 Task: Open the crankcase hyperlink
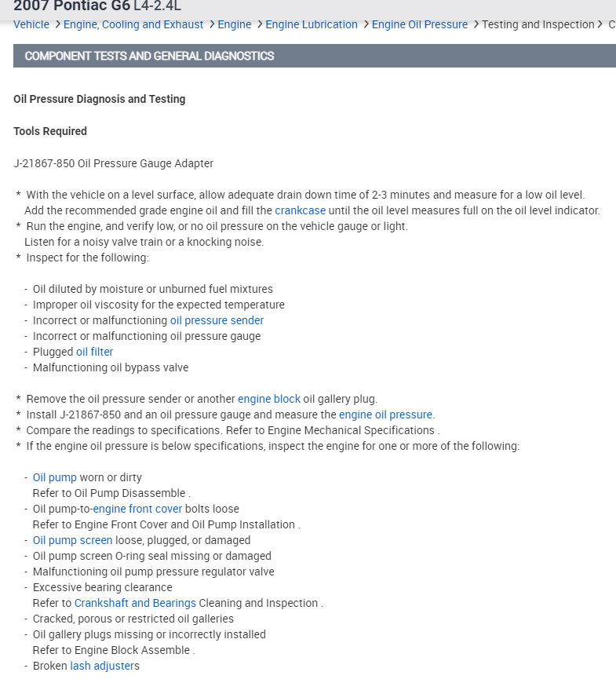point(300,210)
